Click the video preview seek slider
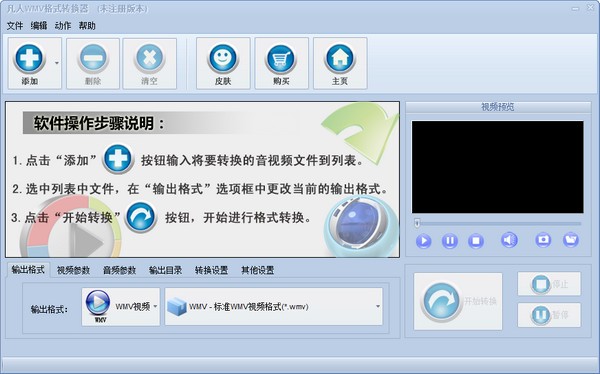600x374 pixels. click(498, 223)
